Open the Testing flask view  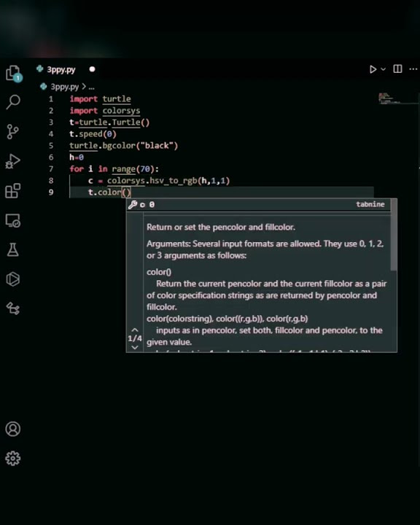[x=12, y=250]
